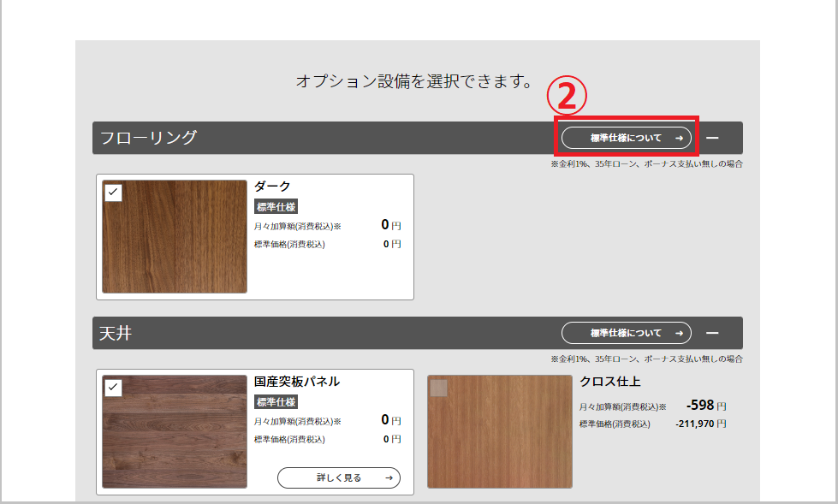Click the クロス仕上 option title

609,382
